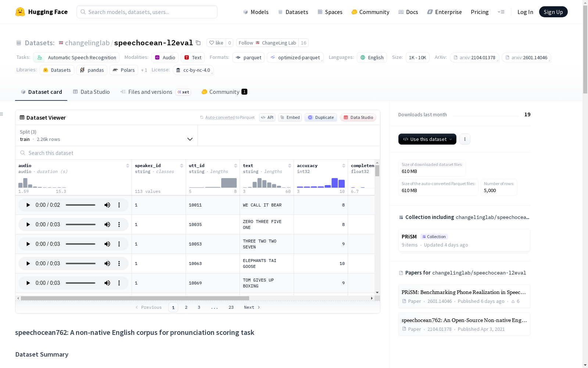Open the PRiSM collection card
This screenshot has width=588, height=368.
464,240
